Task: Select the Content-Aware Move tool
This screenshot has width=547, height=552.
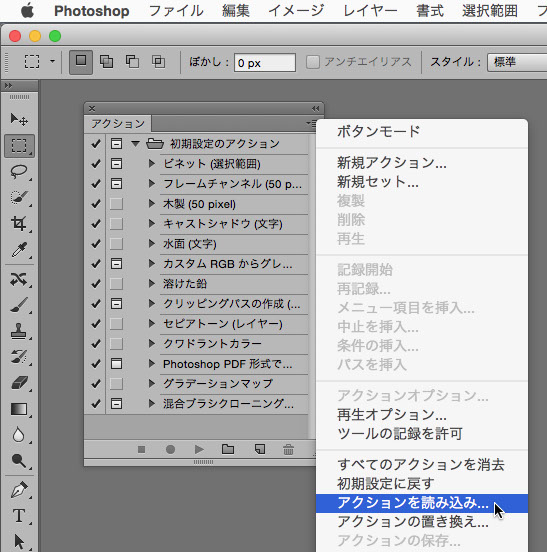Action: (x=19, y=279)
